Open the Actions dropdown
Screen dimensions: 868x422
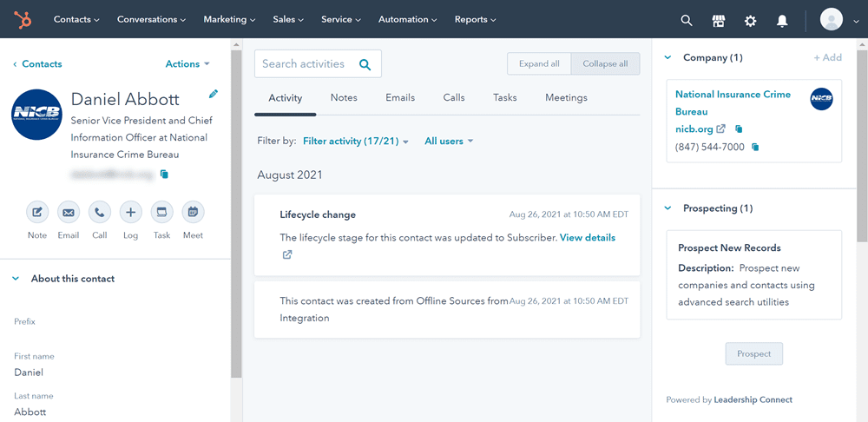tap(187, 64)
